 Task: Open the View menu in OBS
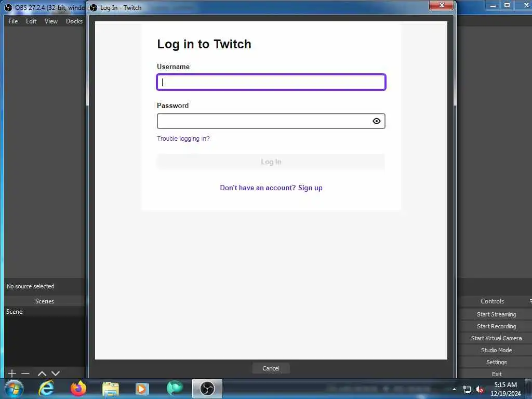pos(51,21)
